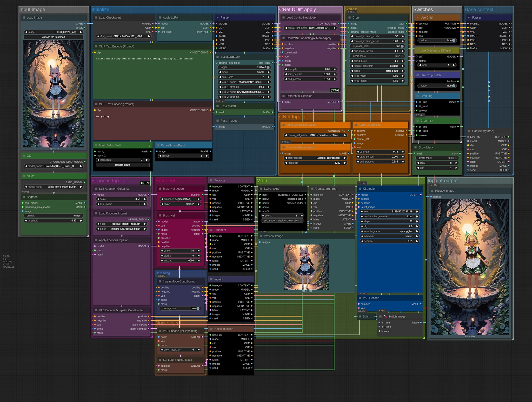
Task: Click seed value field in KSampler
Action: click(389, 212)
